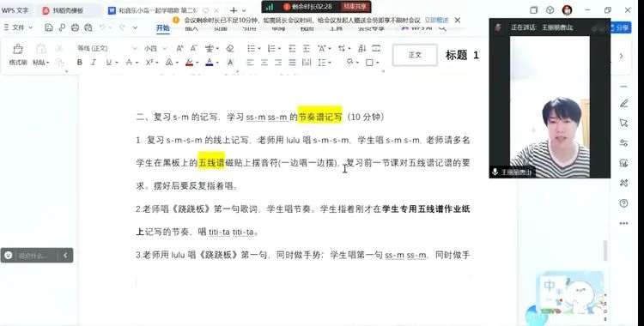The height and width of the screenshot is (326, 644).
Task: Open the font name 等线 (正文) dropdown
Action: pos(106,48)
